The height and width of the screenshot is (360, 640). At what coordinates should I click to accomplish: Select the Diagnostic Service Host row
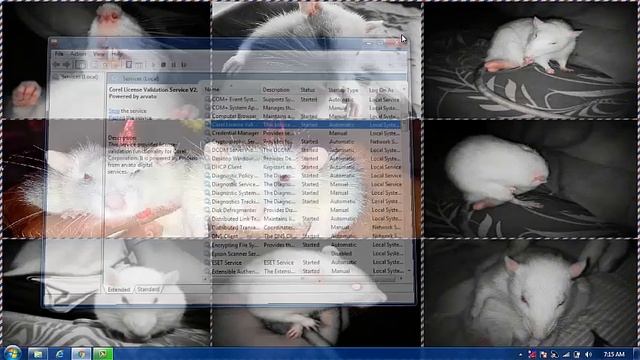(x=302, y=184)
